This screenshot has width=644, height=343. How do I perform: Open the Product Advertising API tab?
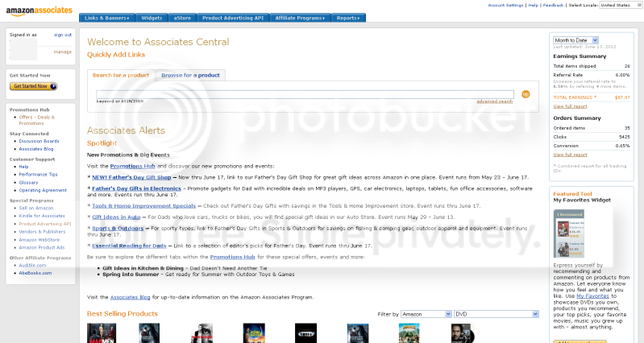coord(233,18)
